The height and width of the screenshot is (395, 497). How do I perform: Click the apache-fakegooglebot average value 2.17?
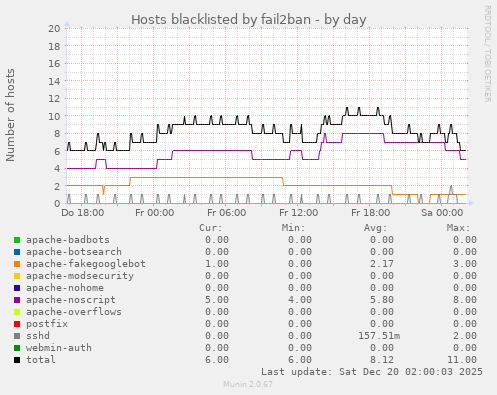click(382, 264)
